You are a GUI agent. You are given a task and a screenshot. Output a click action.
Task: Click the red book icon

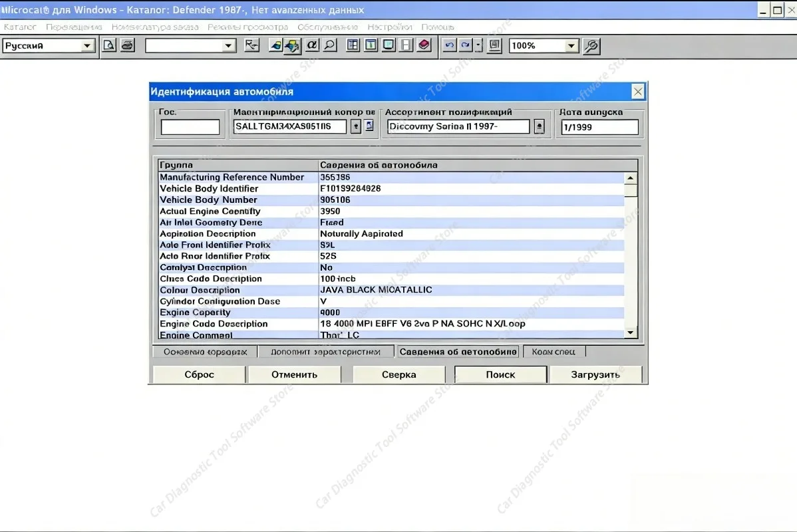(424, 45)
